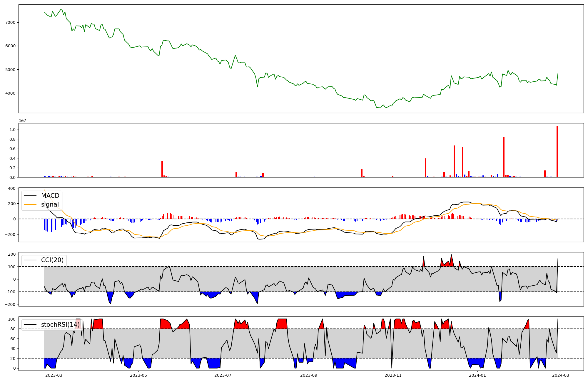Click the 2023-05 x-axis date label
Screen dimensions: 588x382
click(138, 375)
